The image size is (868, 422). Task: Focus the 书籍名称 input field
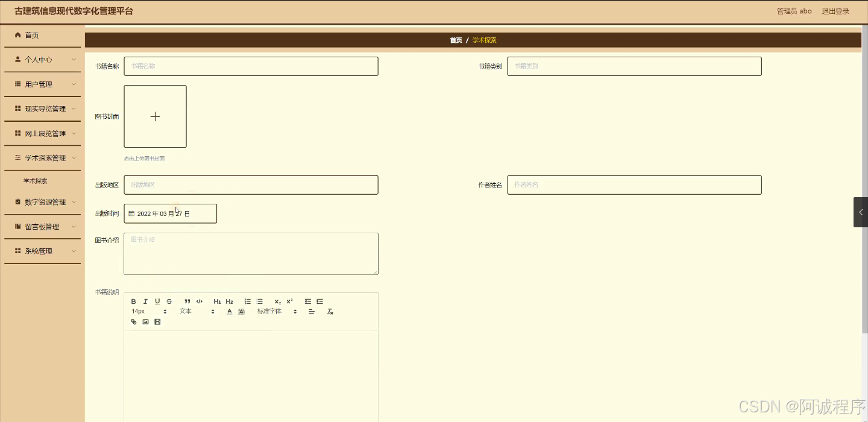click(251, 66)
